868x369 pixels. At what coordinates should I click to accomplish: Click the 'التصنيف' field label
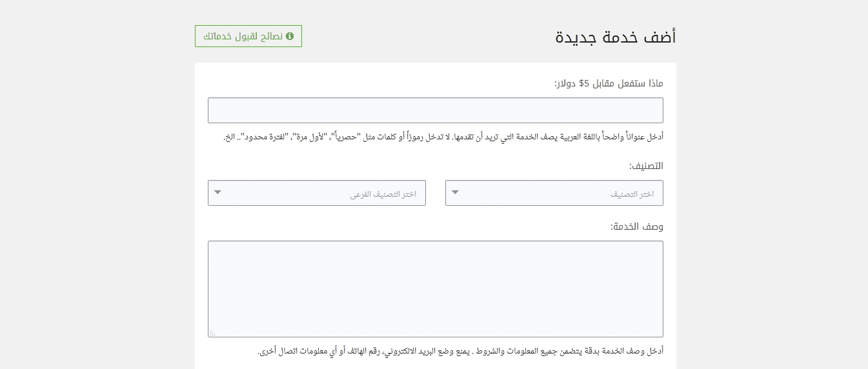646,166
